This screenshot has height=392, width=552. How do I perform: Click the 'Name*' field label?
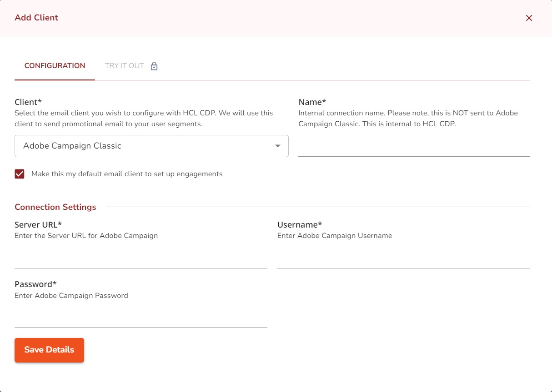(x=312, y=102)
